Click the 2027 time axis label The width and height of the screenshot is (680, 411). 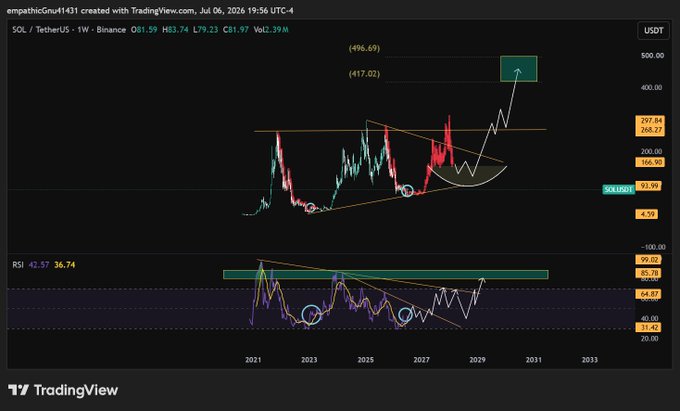[422, 360]
